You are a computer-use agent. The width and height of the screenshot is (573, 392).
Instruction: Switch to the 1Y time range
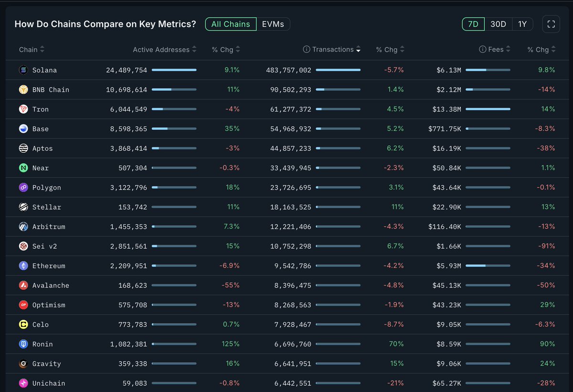click(x=522, y=24)
